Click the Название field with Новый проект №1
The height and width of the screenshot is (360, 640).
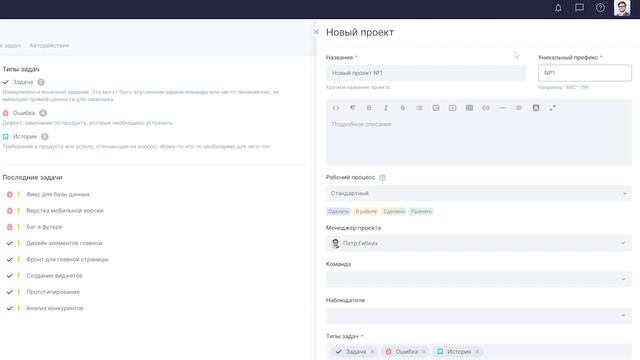426,73
